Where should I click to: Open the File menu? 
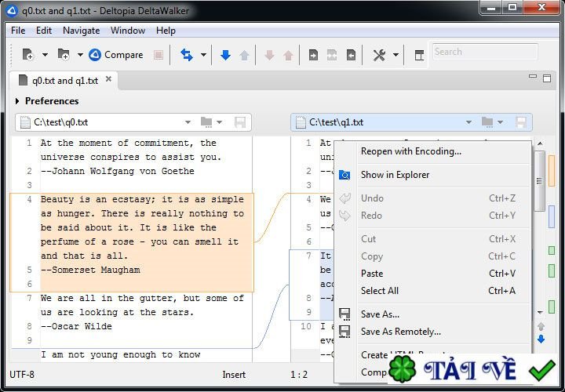click(18, 31)
